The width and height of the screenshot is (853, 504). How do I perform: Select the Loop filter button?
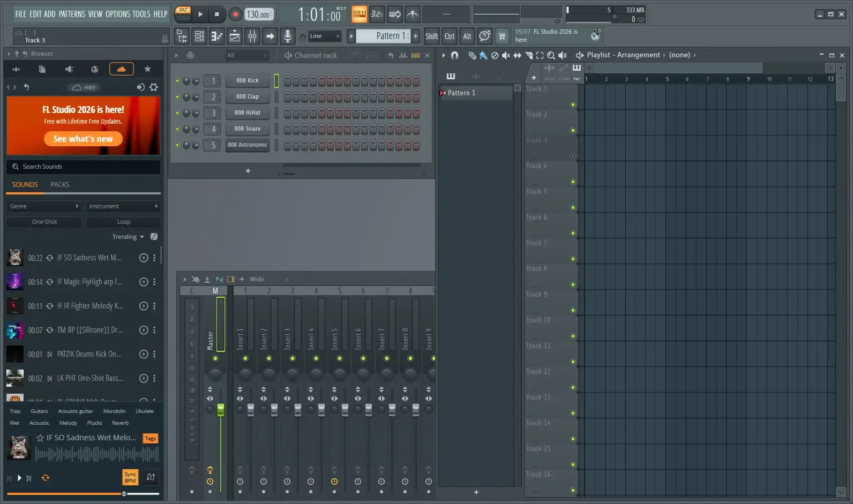pos(123,222)
